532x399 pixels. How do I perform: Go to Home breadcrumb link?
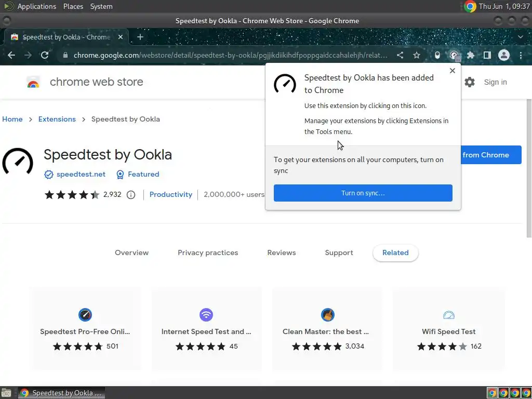[12, 119]
